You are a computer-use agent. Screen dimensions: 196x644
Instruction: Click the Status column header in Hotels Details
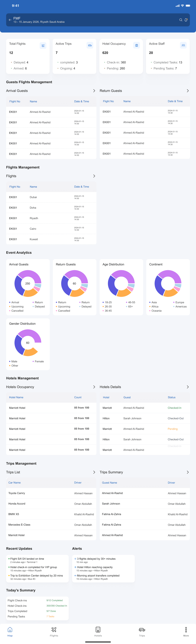pyautogui.click(x=171, y=397)
